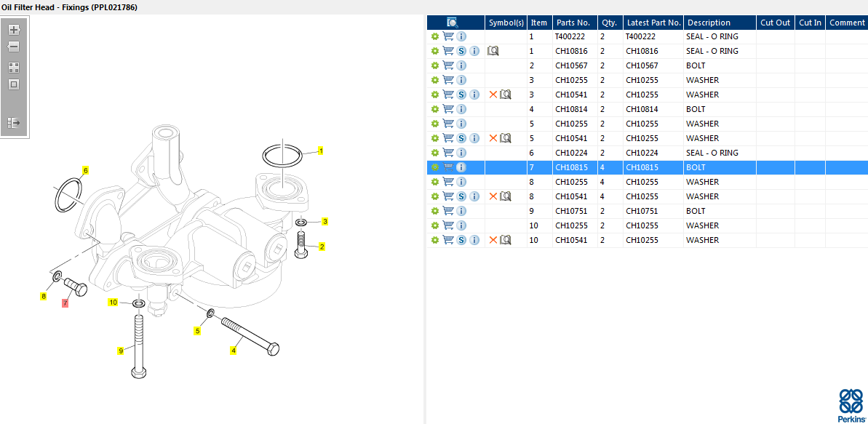Open info for CH10567 bolt
The height and width of the screenshot is (424, 868).
[461, 65]
